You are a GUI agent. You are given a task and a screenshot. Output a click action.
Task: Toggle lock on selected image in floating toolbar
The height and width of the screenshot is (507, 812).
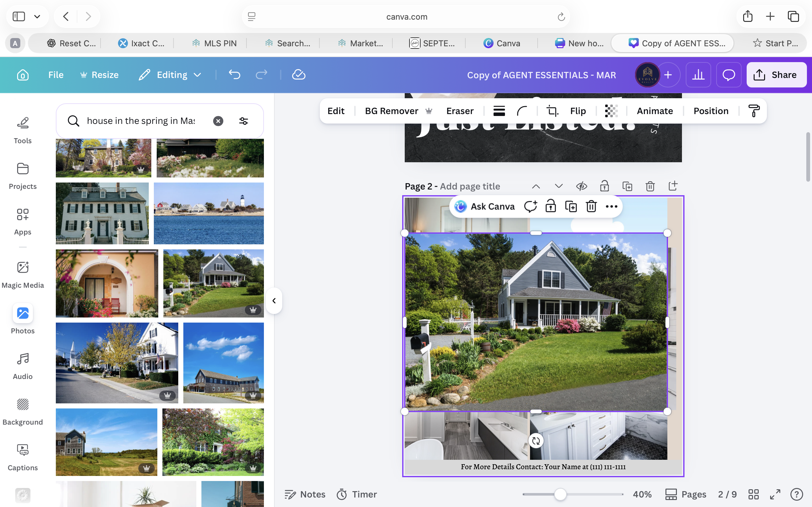click(550, 207)
